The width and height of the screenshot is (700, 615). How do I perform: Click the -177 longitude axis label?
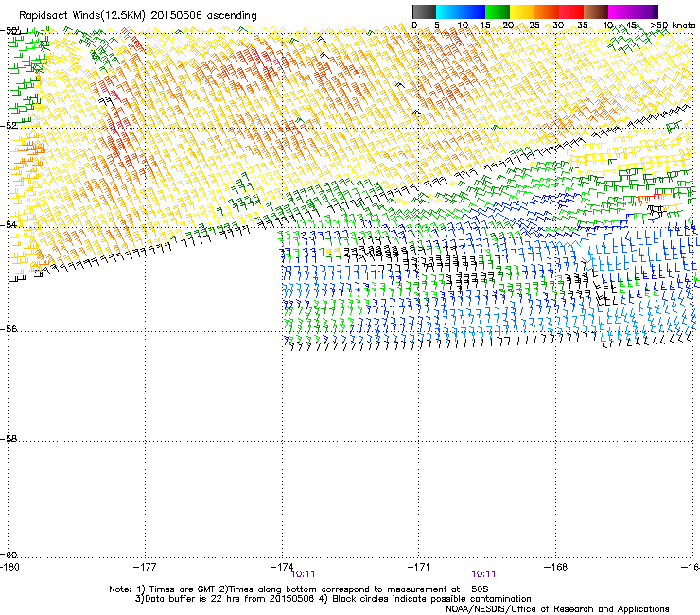145,567
